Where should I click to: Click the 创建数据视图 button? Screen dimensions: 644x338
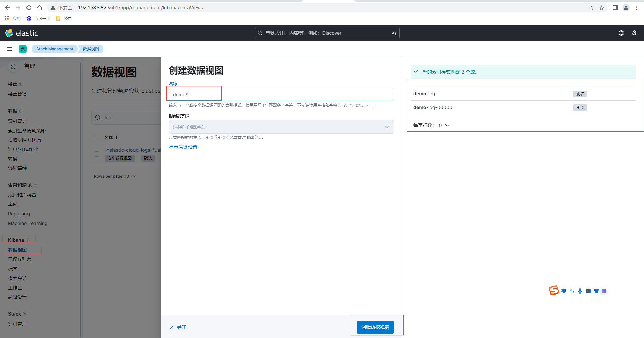click(x=375, y=327)
